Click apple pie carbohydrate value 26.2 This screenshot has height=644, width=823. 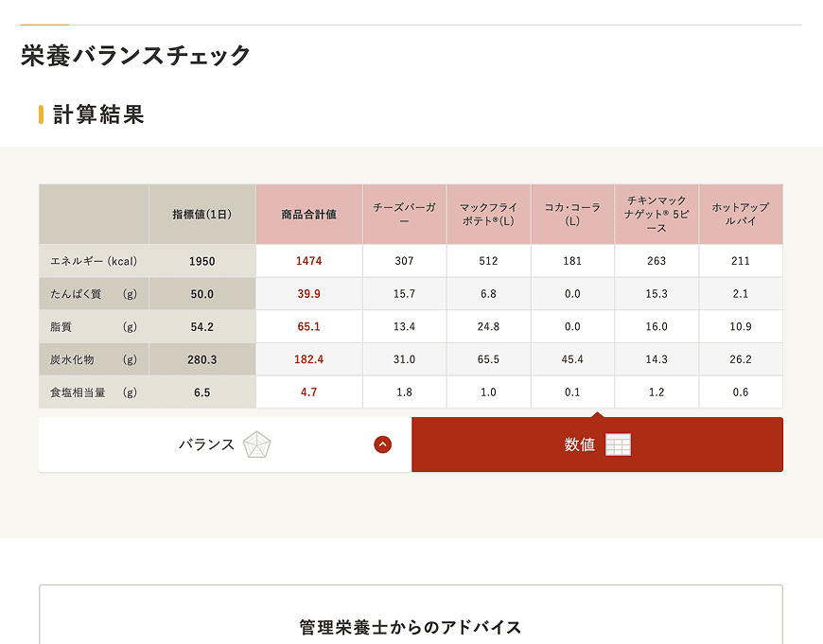741,359
